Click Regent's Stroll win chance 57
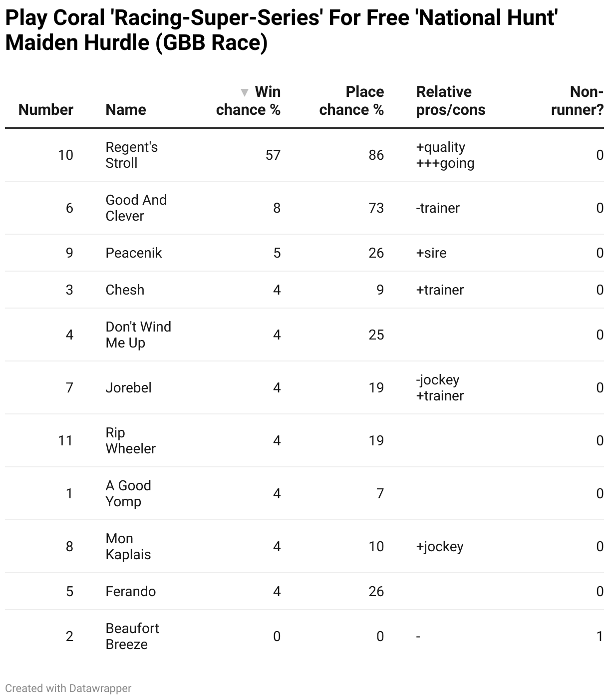Screen dimensions: 609x700 click(x=273, y=155)
